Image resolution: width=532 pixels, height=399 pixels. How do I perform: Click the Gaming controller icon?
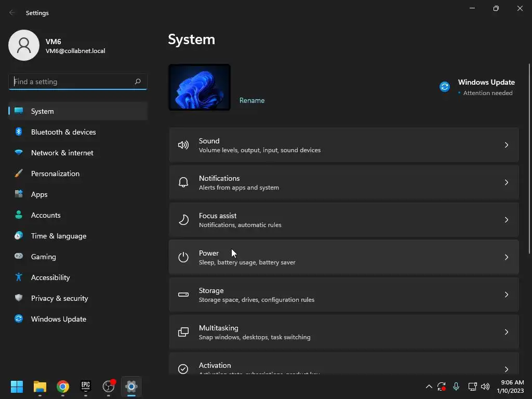[x=19, y=256]
